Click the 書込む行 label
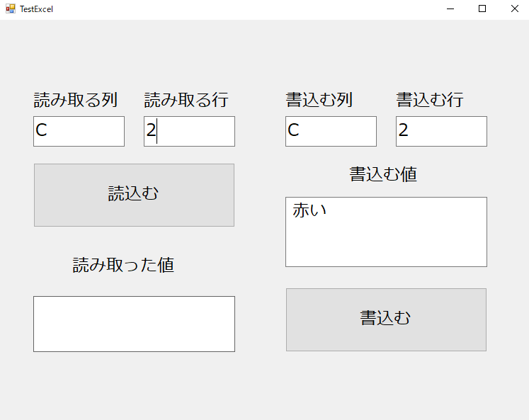Viewport: 529px width, 420px height. pos(430,100)
